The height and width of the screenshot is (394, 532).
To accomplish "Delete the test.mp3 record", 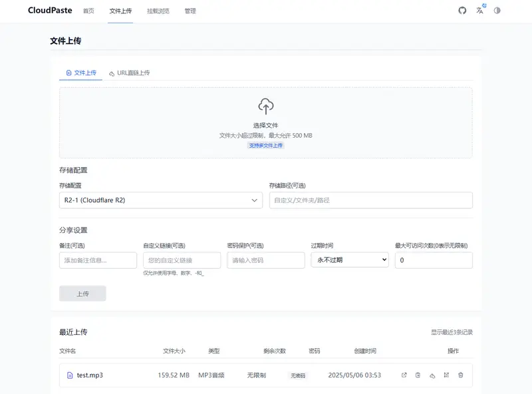I will point(461,375).
